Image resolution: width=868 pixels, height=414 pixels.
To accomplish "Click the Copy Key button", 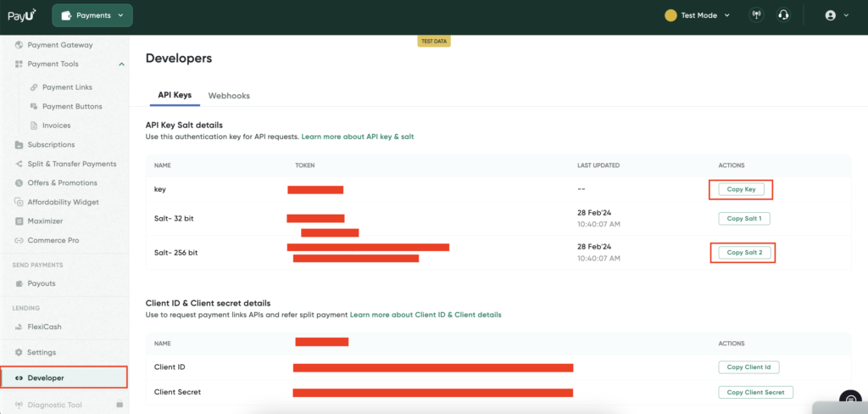I will (741, 189).
